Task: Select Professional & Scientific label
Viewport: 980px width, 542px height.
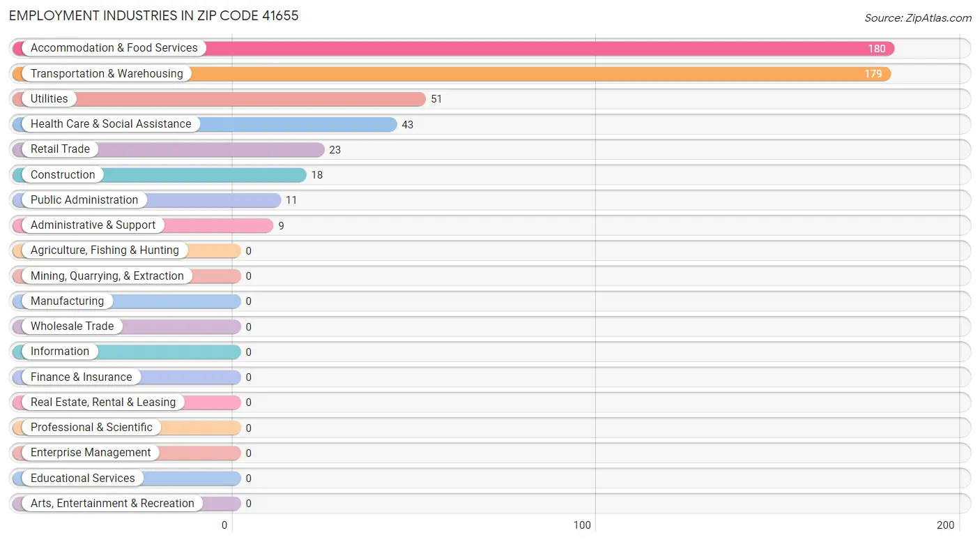Action: pyautogui.click(x=91, y=427)
